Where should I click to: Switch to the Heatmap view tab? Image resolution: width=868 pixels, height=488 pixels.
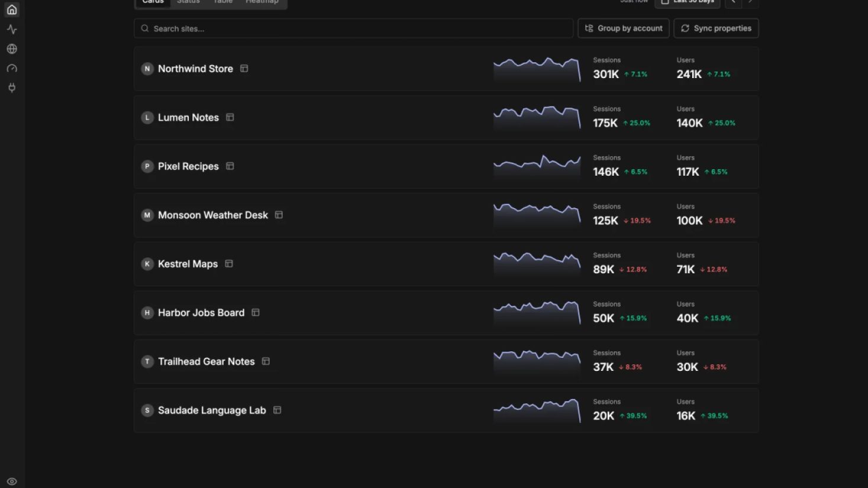[262, 2]
